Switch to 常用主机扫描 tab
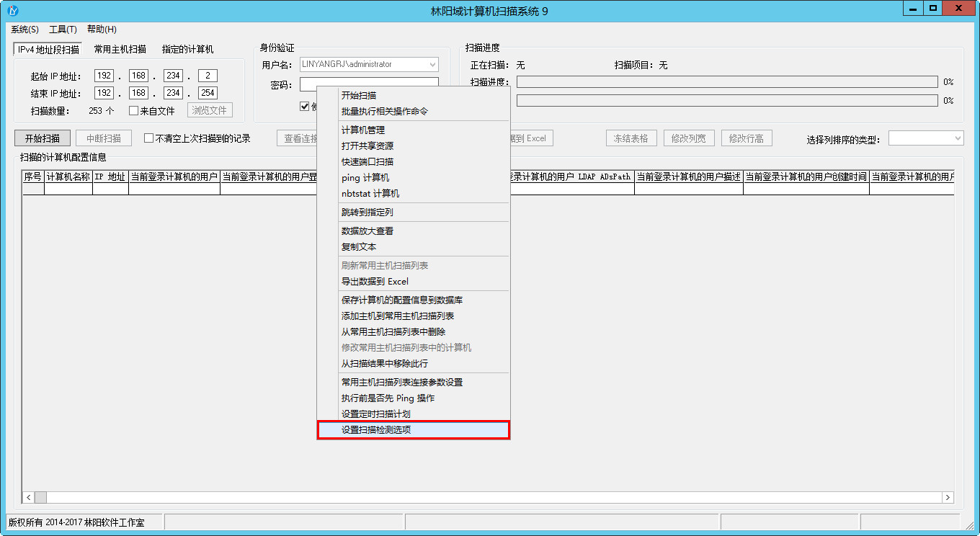 pyautogui.click(x=120, y=50)
